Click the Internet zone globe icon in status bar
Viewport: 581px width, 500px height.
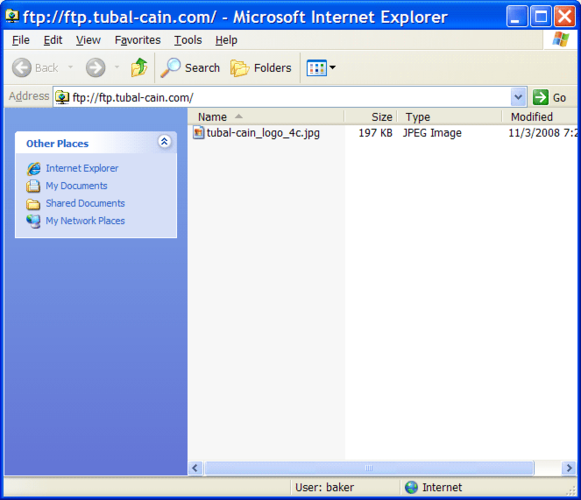point(411,487)
